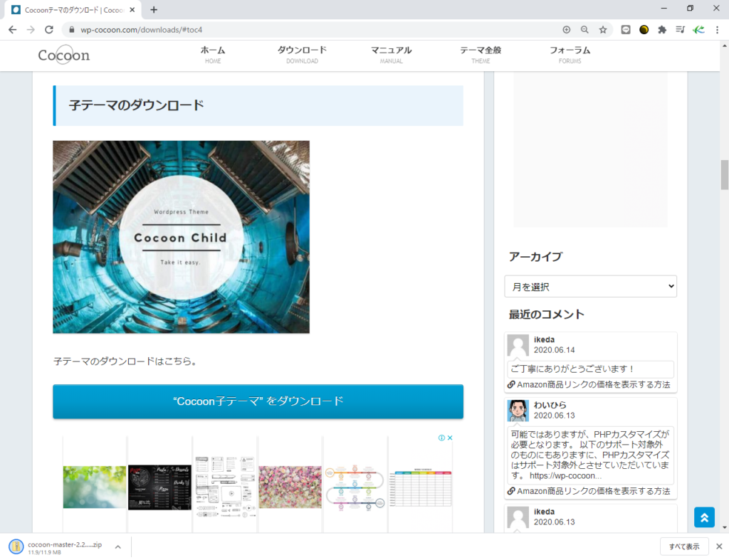The image size is (729, 560).
Task: Click the 11.9/11.9 MB download size text
Action: [44, 553]
